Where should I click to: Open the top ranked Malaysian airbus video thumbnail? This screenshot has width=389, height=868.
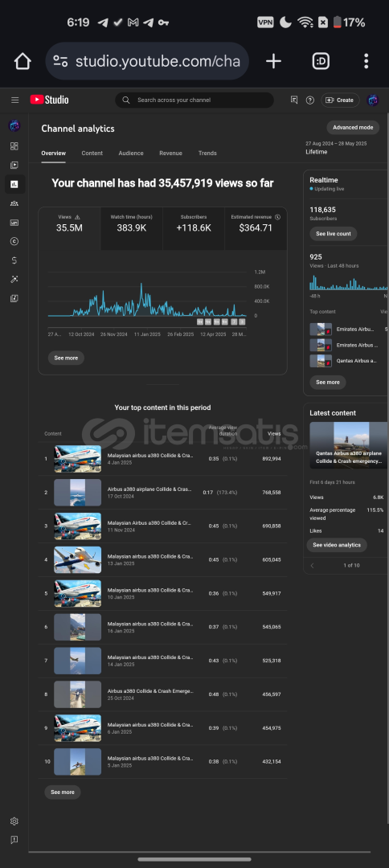pyautogui.click(x=77, y=459)
